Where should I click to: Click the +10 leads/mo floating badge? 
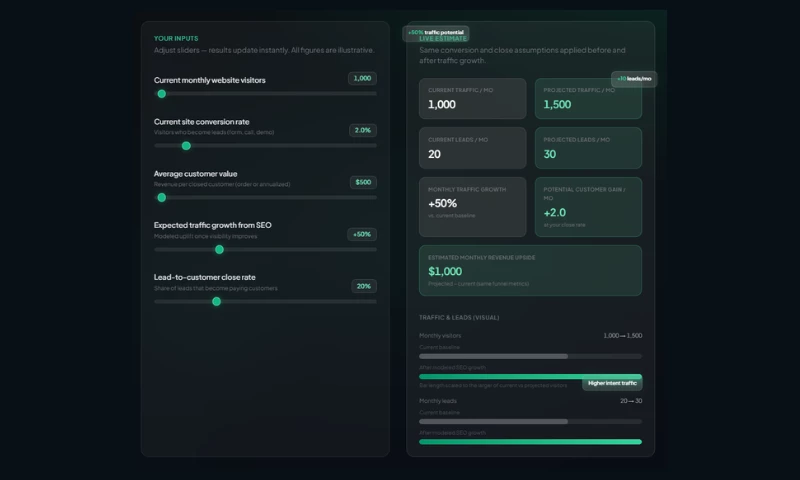(634, 79)
